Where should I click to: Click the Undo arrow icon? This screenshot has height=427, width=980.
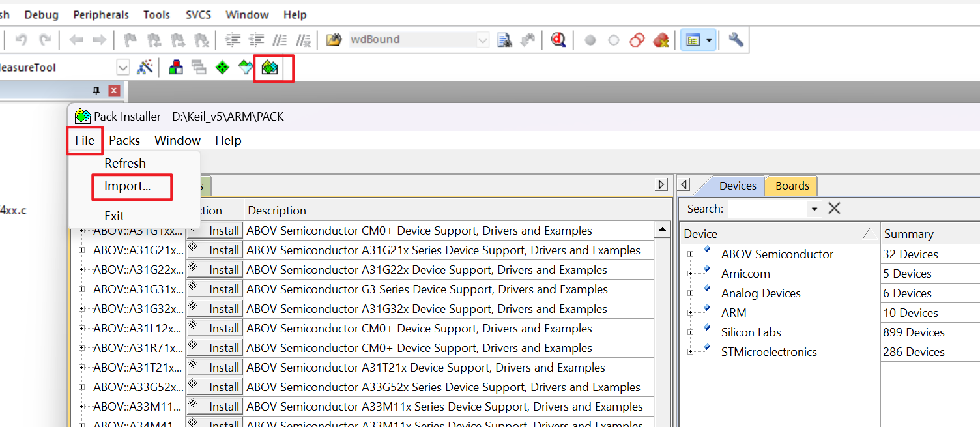coord(21,40)
